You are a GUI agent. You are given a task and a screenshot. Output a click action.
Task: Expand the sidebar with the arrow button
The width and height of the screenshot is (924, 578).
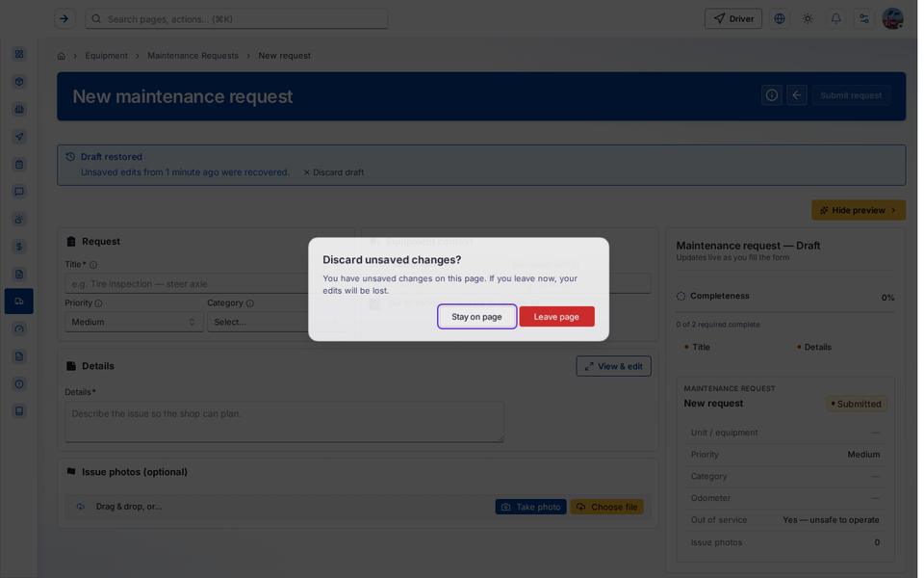[64, 19]
